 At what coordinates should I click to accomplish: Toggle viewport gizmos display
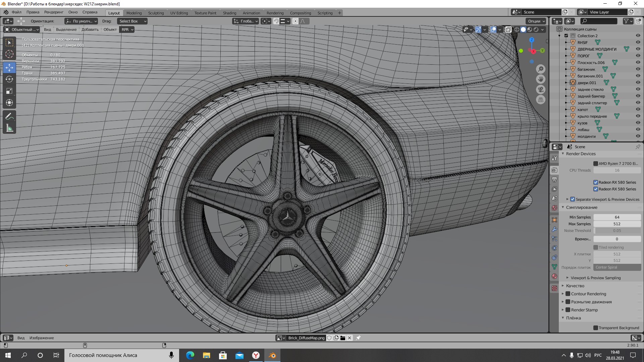coord(478,29)
